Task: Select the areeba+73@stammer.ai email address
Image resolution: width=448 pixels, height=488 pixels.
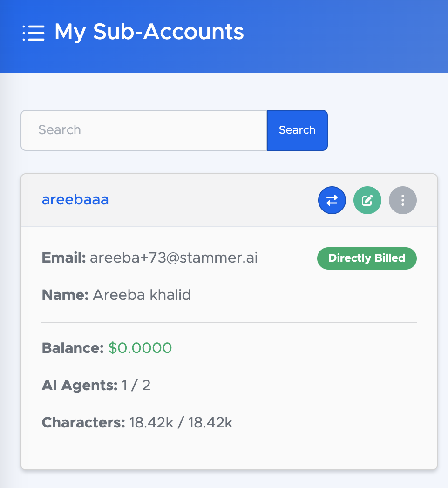Action: point(174,258)
